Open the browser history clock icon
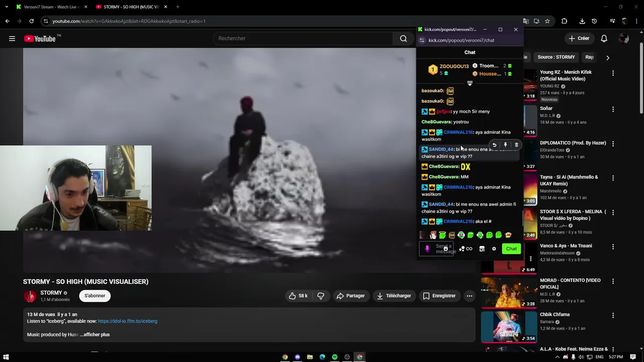Image resolution: width=644 pixels, height=362 pixels. (x=594, y=21)
